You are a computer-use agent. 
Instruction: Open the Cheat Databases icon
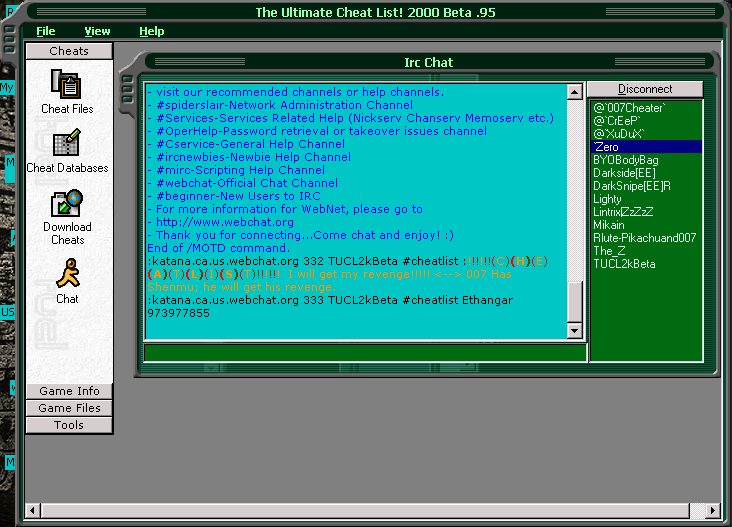[66, 143]
